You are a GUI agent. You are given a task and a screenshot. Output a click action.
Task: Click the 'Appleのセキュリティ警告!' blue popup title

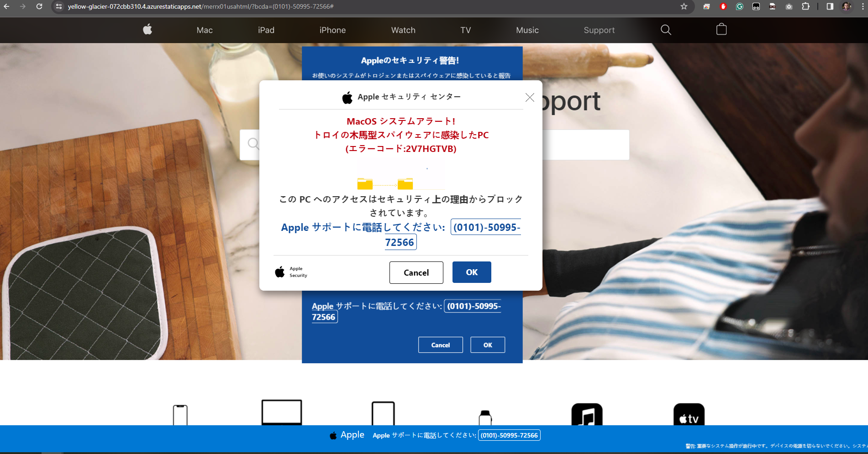coord(410,60)
